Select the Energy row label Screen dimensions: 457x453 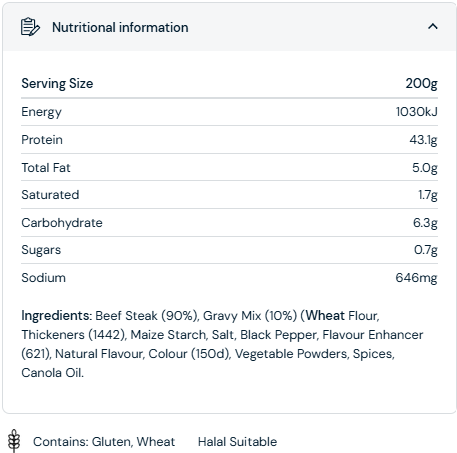(42, 112)
